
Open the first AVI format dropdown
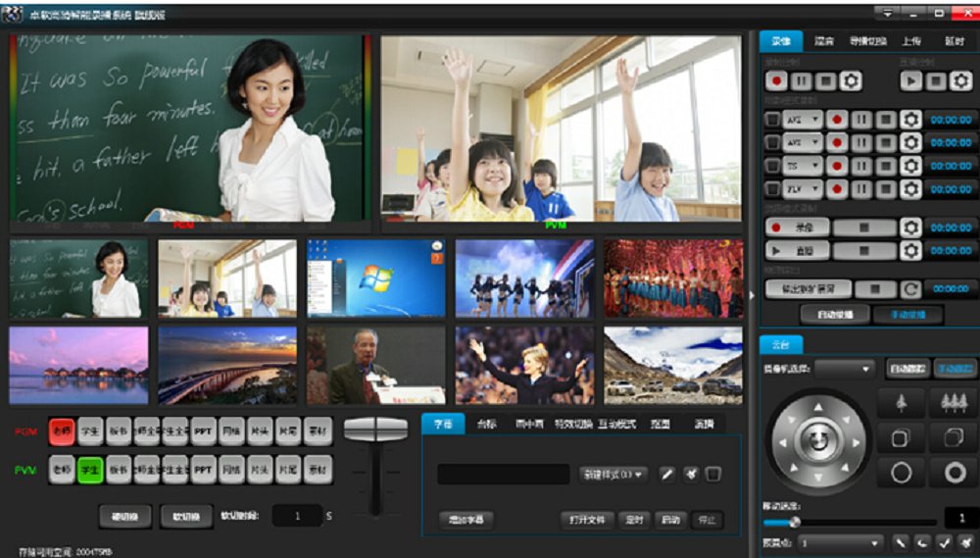[x=803, y=120]
